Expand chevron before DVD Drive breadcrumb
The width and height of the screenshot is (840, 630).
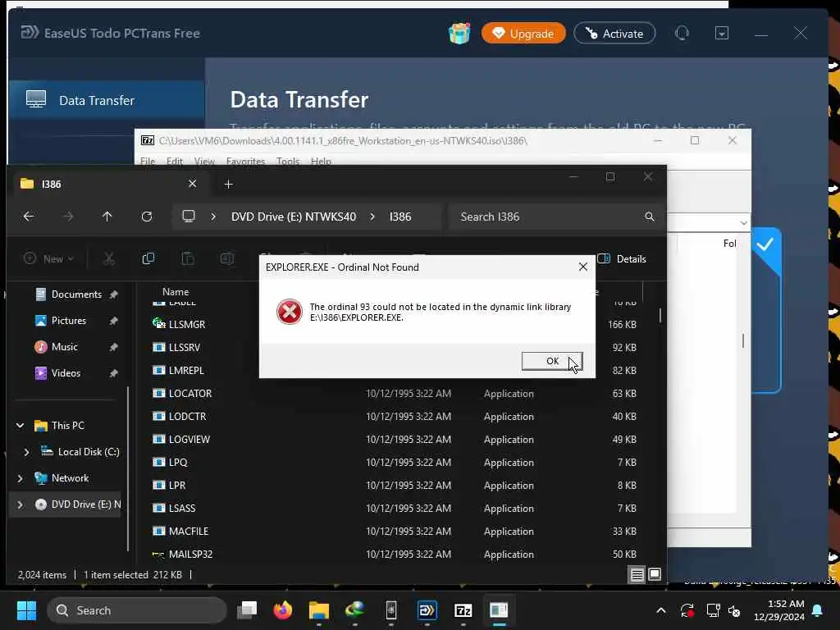pyautogui.click(x=213, y=217)
